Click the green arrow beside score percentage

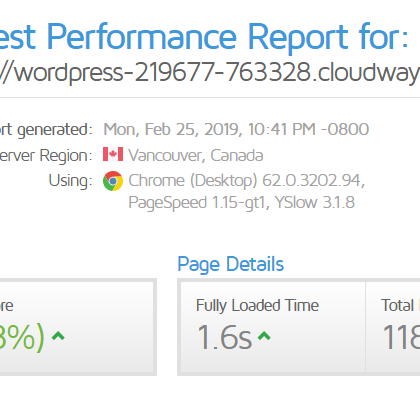click(58, 336)
